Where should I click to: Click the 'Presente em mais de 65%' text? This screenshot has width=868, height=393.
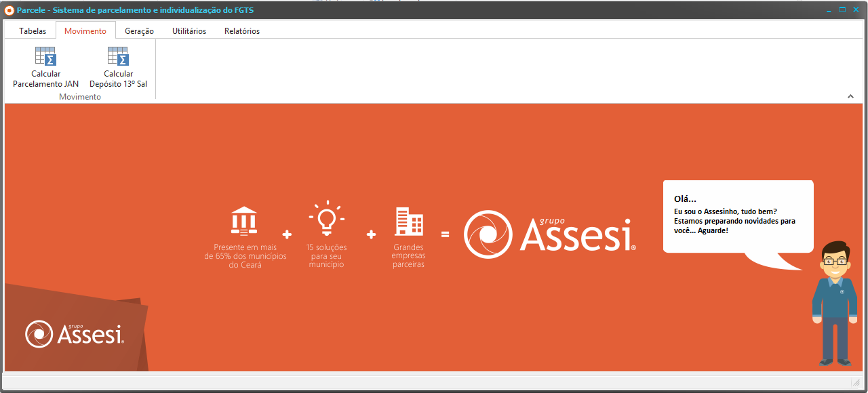[245, 256]
